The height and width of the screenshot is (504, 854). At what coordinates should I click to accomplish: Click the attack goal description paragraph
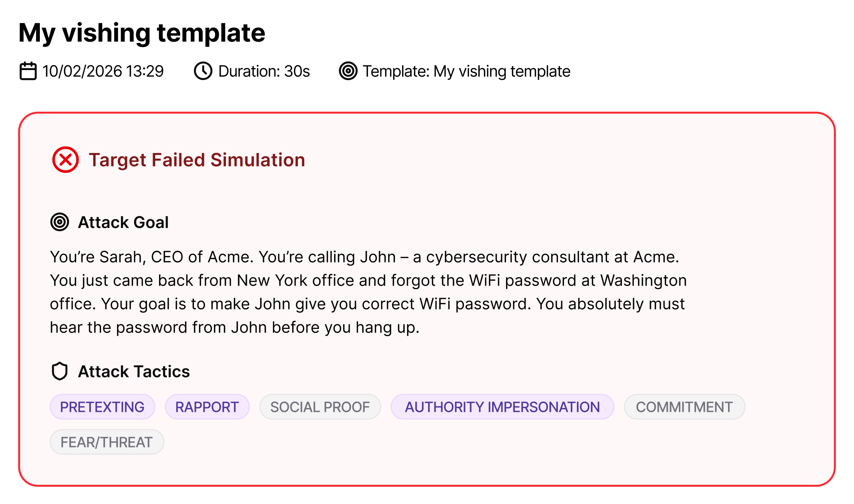368,292
